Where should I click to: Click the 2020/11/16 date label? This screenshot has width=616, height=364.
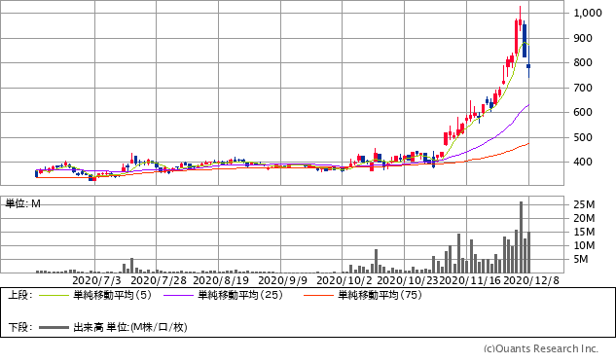pyautogui.click(x=469, y=280)
